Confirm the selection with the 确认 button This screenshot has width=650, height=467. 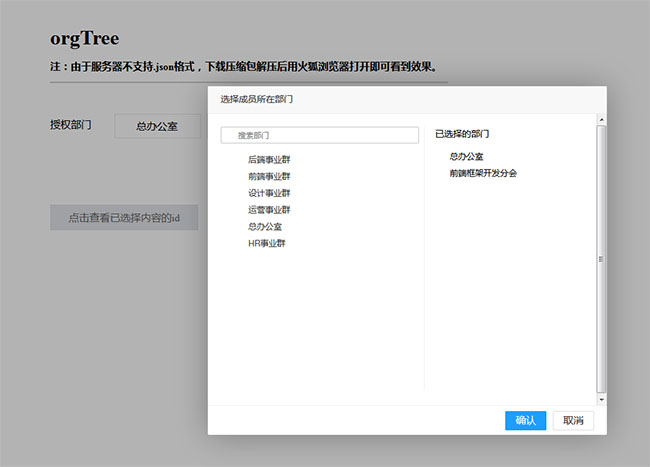(525, 420)
